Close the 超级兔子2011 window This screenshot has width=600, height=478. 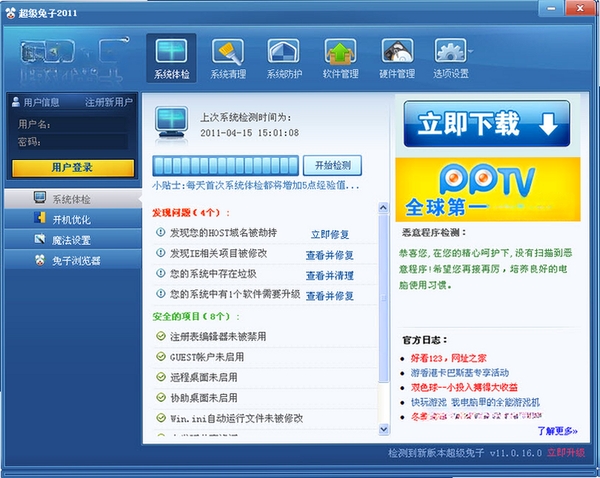(580, 8)
